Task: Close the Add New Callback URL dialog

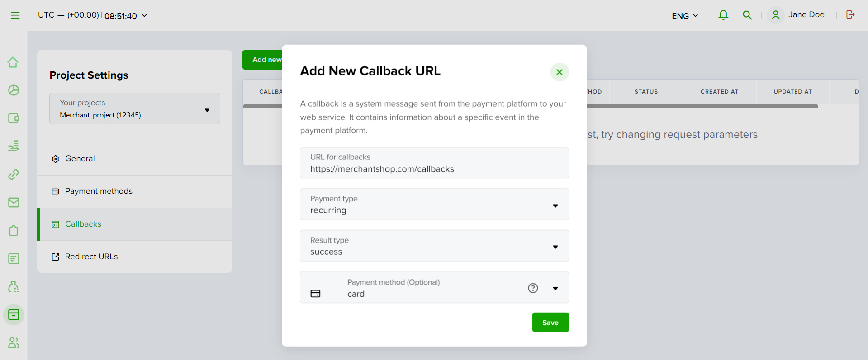Action: pos(560,72)
